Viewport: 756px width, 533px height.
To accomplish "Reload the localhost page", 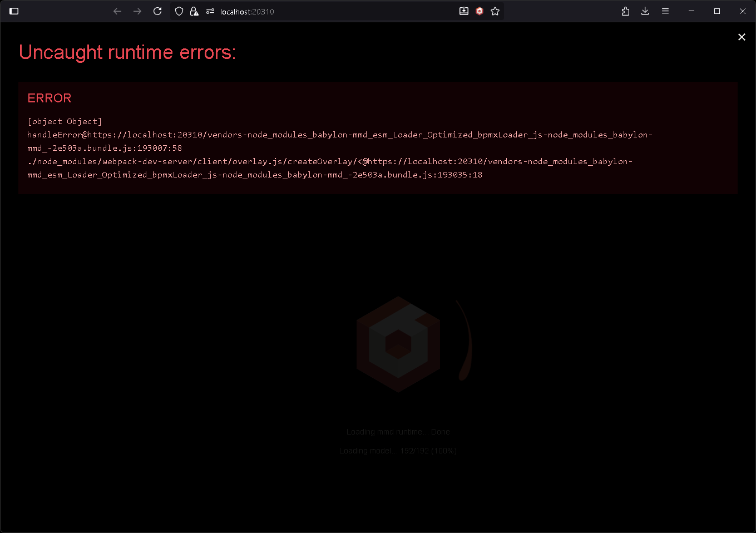I will tap(157, 11).
